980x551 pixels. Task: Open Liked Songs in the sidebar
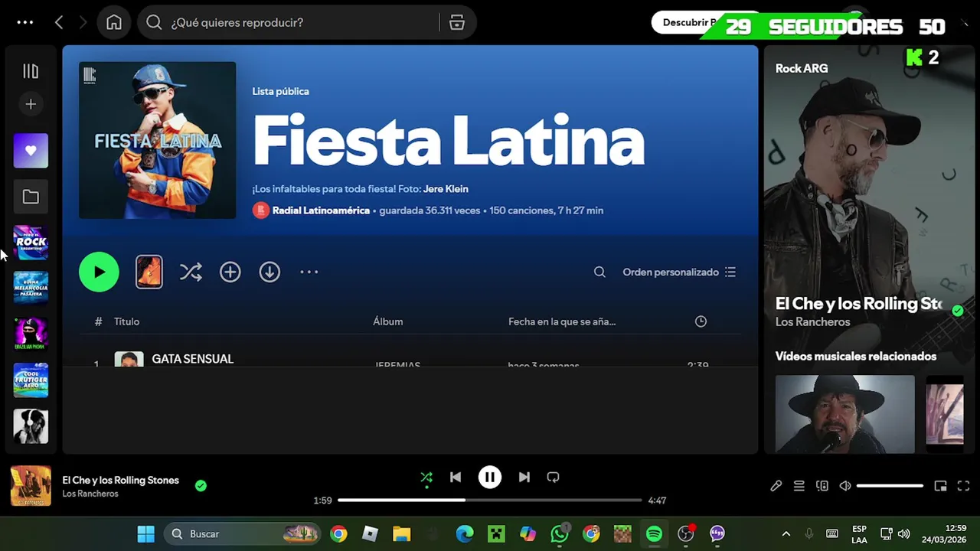31,151
